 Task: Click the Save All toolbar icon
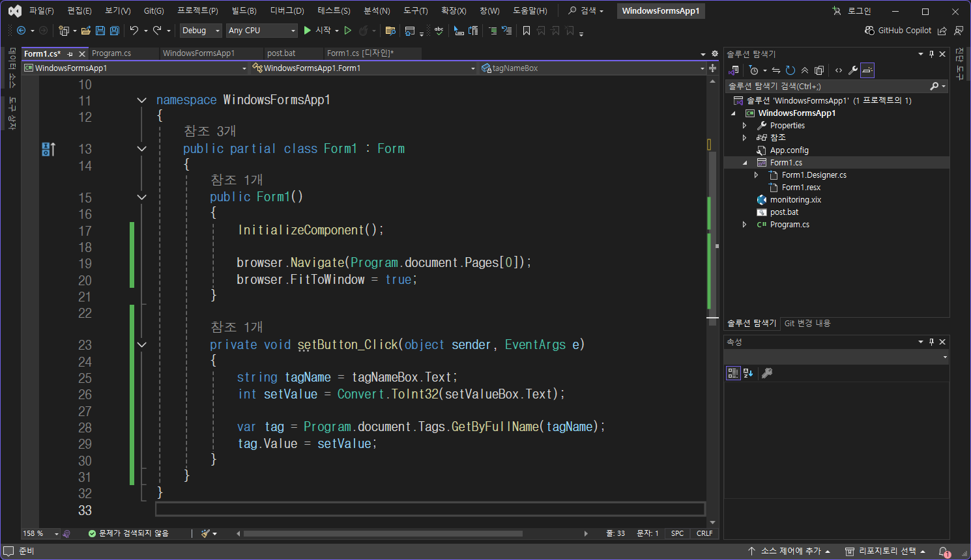click(x=115, y=31)
